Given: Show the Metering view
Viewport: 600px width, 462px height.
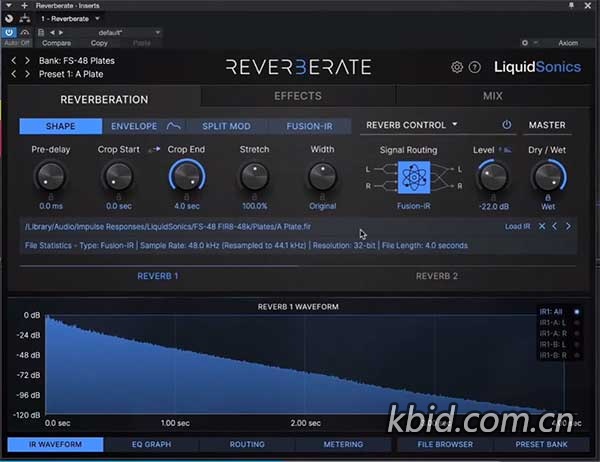Looking at the screenshot, I should [343, 444].
